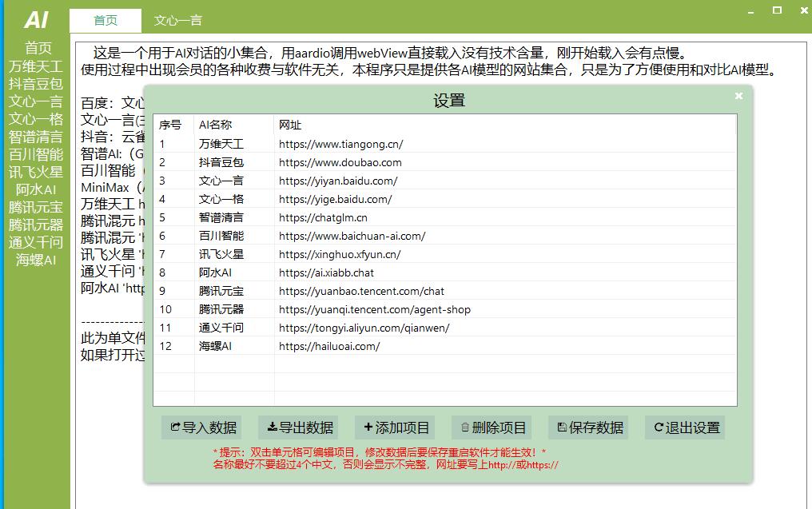Select the 腾讯元宝 name cell in table
The image size is (812, 509).
pyautogui.click(x=221, y=291)
